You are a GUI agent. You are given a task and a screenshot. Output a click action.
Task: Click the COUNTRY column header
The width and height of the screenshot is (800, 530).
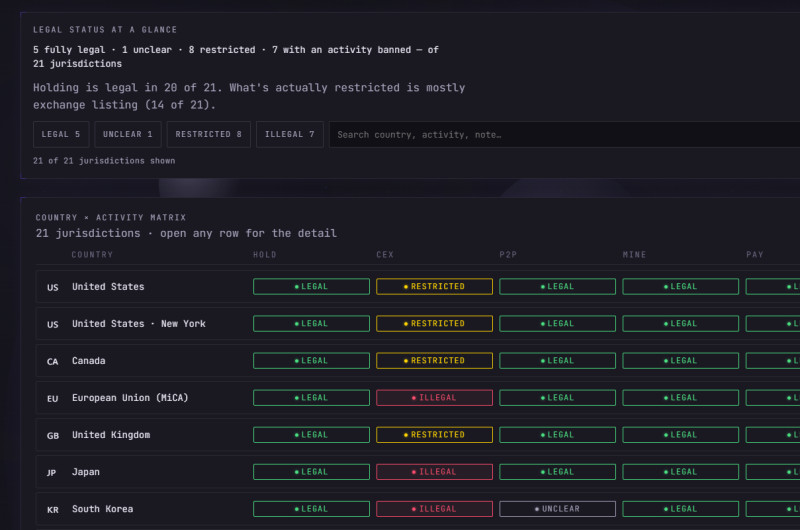(92, 255)
